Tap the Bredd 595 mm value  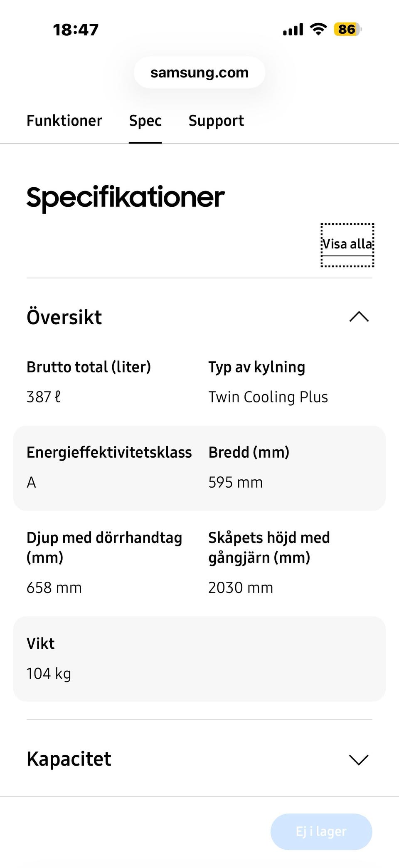tap(236, 483)
